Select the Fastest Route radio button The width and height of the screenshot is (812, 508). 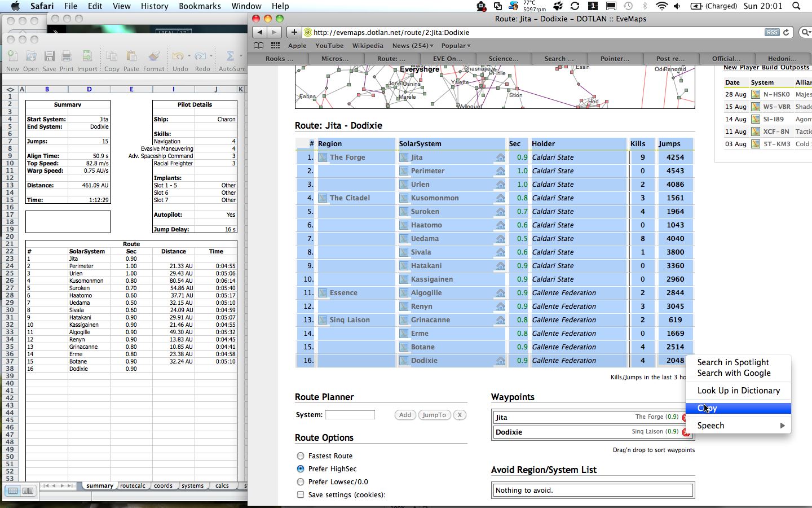[301, 456]
